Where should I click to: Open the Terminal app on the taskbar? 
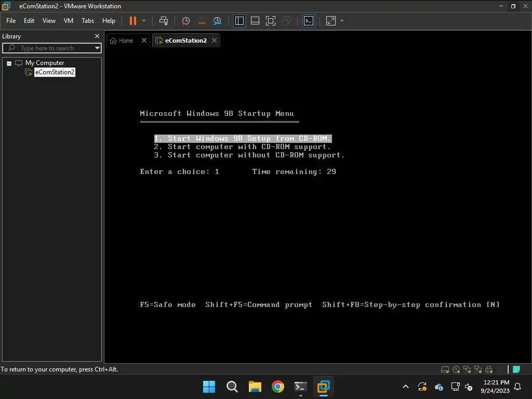coord(301,387)
